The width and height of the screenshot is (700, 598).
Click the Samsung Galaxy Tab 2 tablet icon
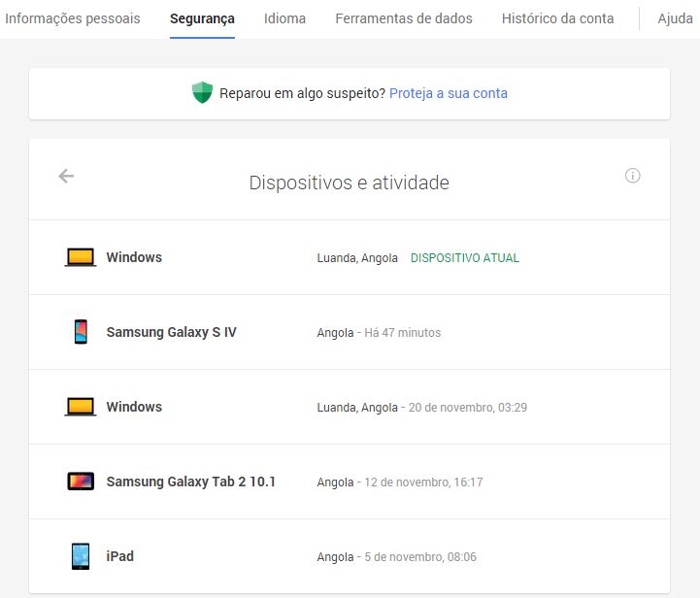[x=81, y=482]
